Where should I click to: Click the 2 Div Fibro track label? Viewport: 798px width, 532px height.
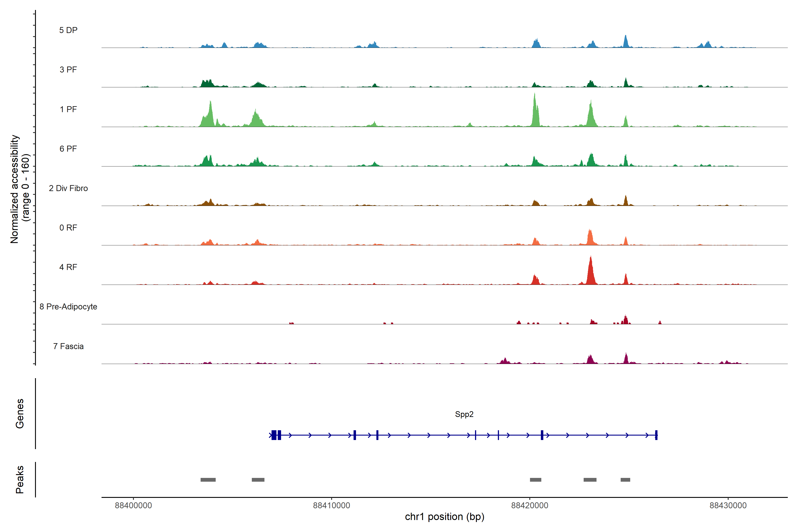(68, 188)
